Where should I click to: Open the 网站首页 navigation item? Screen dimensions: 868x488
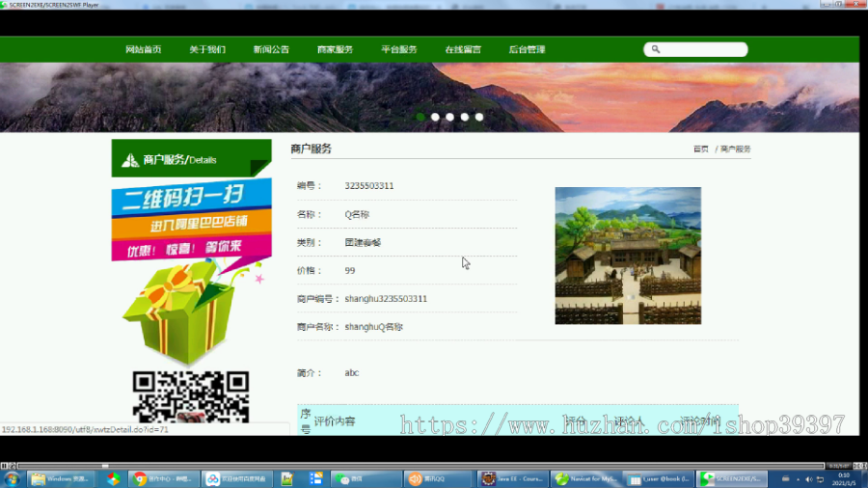[144, 49]
